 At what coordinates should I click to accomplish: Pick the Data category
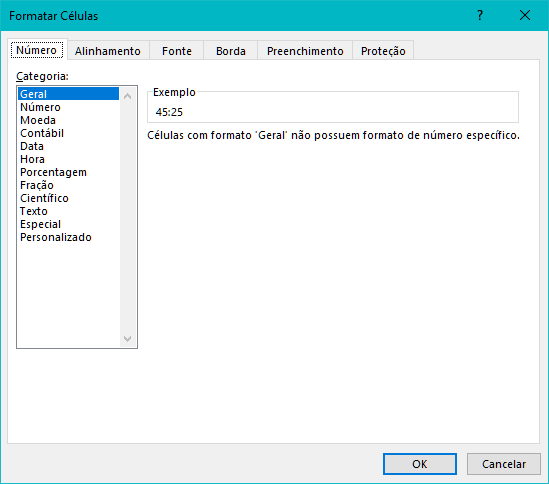coord(32,146)
